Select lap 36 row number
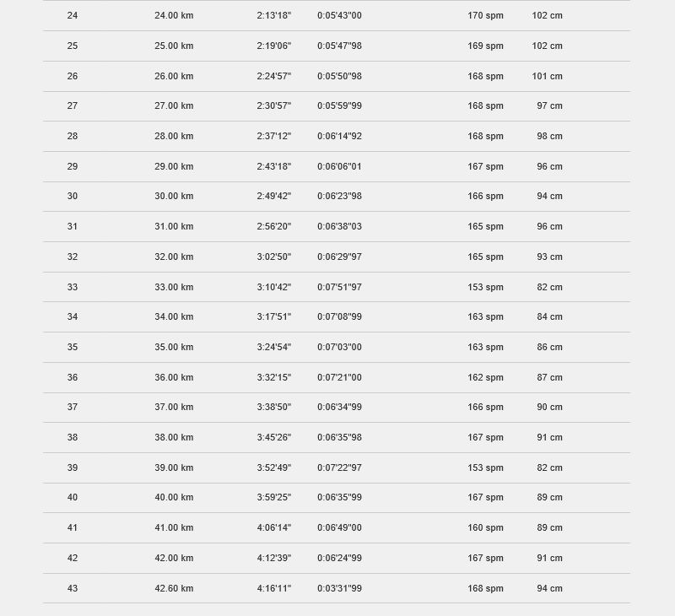 tap(73, 377)
